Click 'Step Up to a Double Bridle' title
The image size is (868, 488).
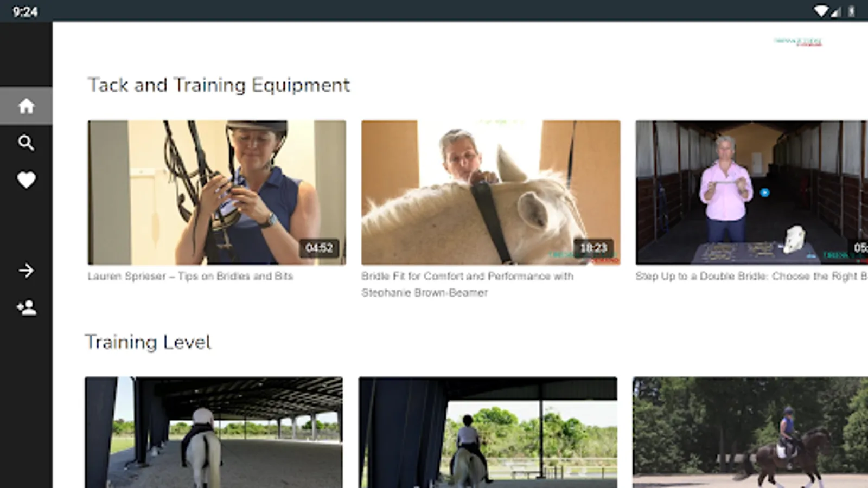coord(751,276)
